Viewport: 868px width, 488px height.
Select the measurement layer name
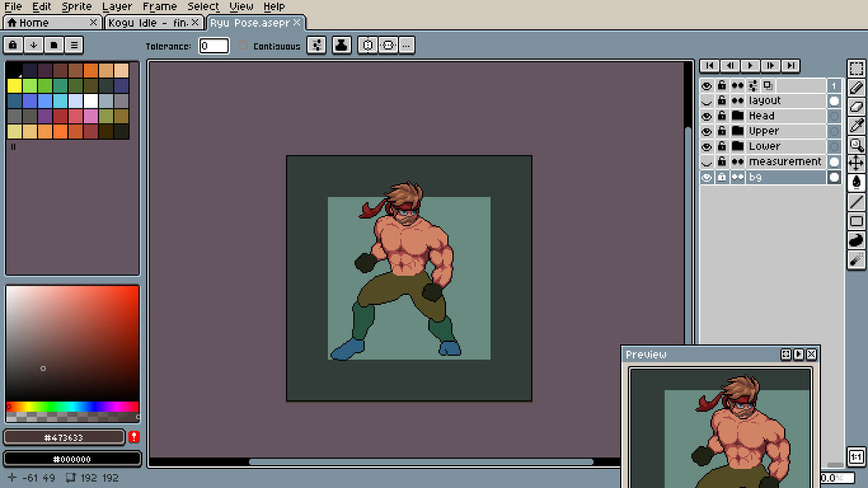pyautogui.click(x=786, y=161)
